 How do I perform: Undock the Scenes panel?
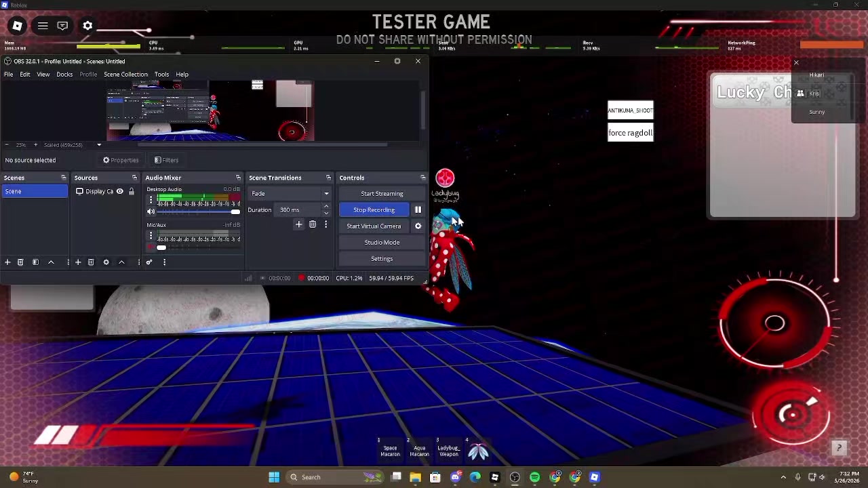tap(64, 178)
